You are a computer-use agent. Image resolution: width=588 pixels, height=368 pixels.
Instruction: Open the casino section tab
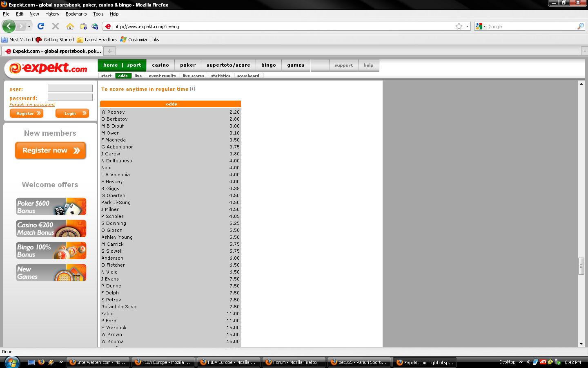click(x=160, y=65)
